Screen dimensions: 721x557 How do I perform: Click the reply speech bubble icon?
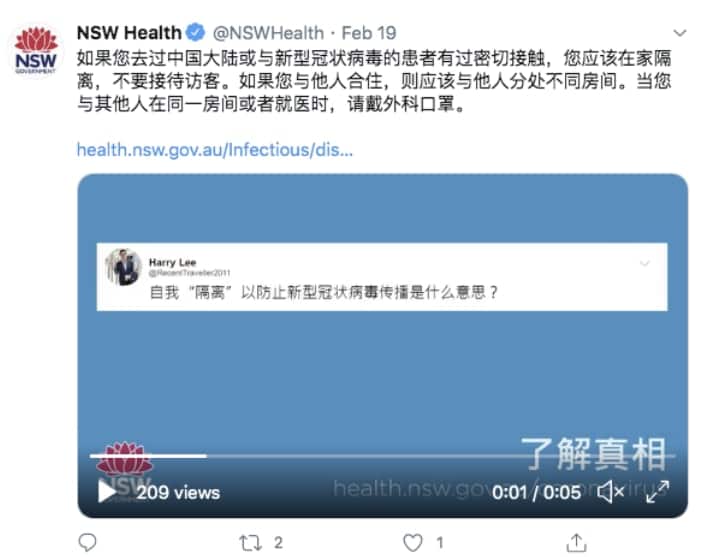click(x=87, y=542)
